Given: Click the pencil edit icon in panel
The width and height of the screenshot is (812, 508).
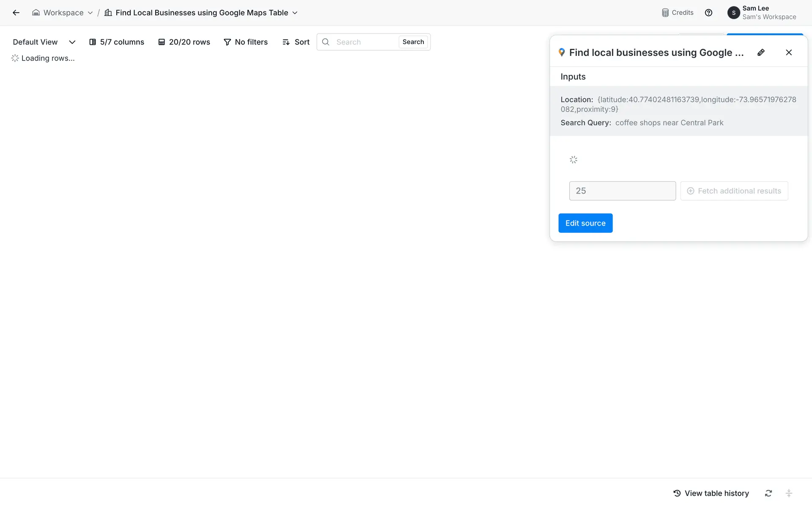Looking at the screenshot, I should [761, 52].
